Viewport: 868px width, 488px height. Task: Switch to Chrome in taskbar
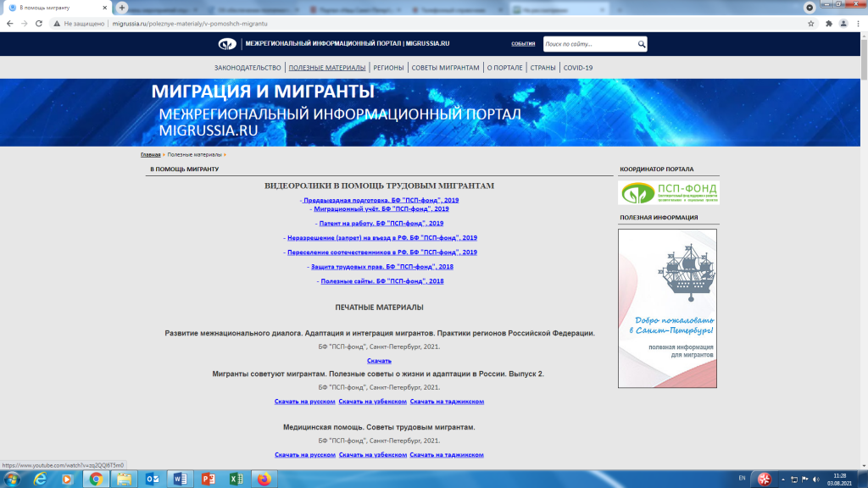96,480
